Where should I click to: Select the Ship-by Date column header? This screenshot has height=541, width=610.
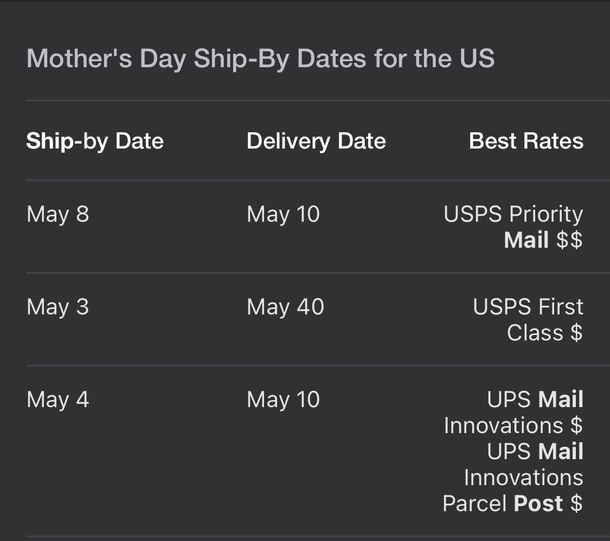coord(94,141)
